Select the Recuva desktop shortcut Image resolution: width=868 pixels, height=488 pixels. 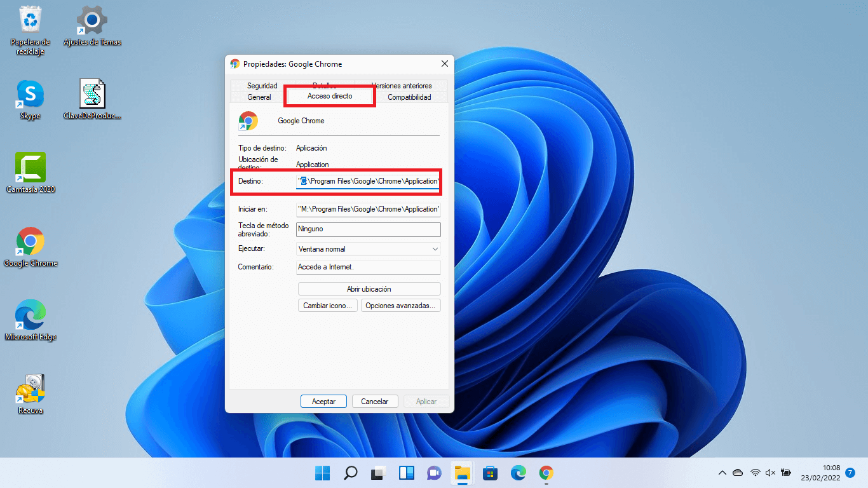coord(30,395)
